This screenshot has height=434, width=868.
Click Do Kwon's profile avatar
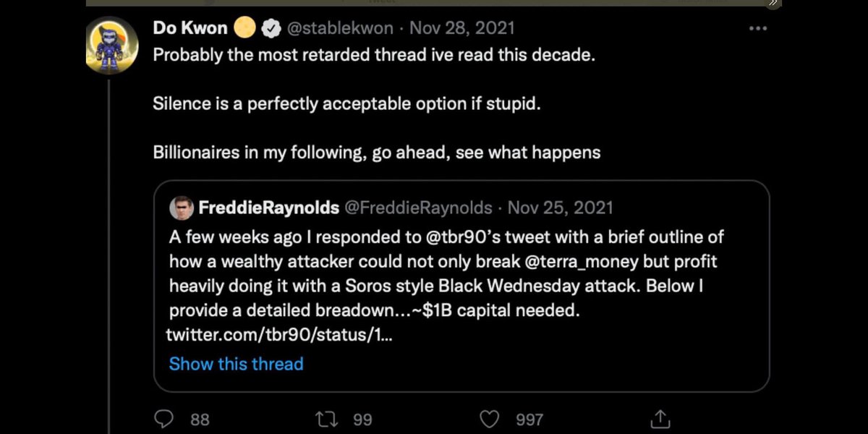coord(112,47)
